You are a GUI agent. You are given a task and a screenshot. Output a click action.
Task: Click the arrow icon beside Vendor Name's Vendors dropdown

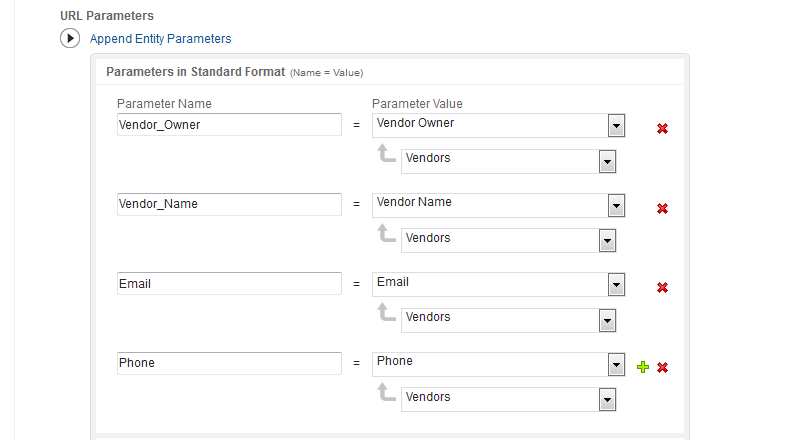[x=385, y=234]
